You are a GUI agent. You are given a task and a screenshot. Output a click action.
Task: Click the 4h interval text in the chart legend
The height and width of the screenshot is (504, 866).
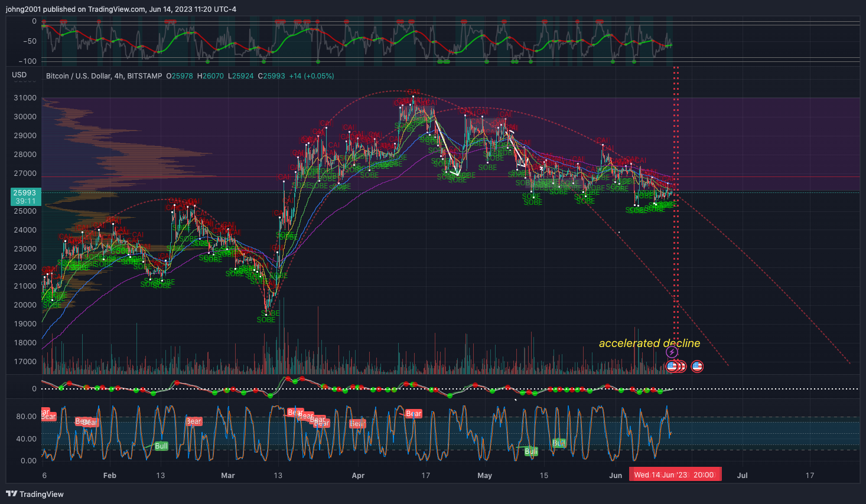coord(119,76)
